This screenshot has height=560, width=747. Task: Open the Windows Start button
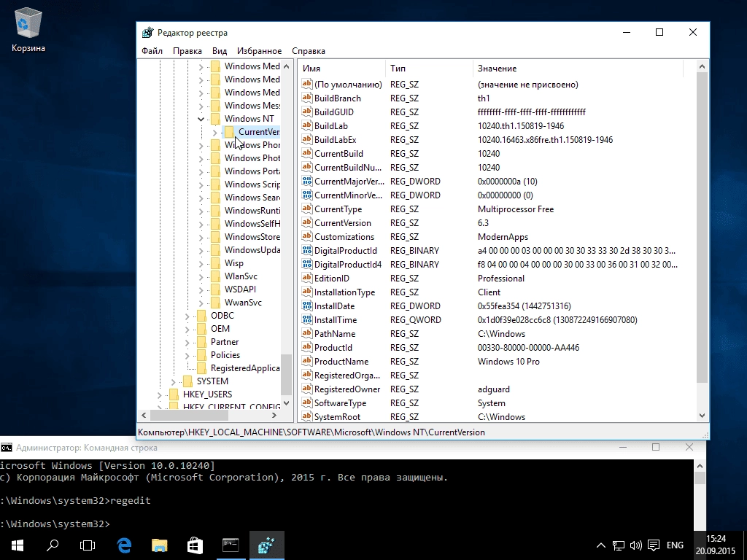18,545
